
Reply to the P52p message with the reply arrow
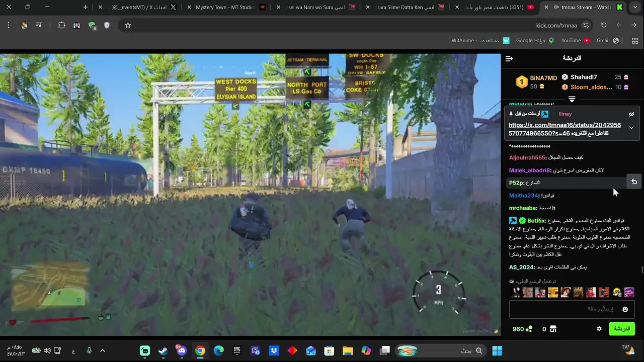[x=634, y=182]
